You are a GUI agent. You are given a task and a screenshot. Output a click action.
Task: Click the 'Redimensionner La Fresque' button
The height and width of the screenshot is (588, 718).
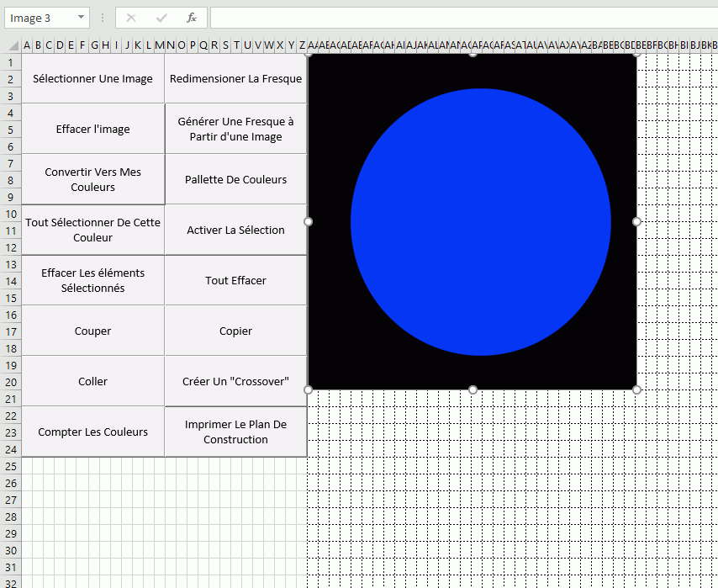tap(235, 79)
